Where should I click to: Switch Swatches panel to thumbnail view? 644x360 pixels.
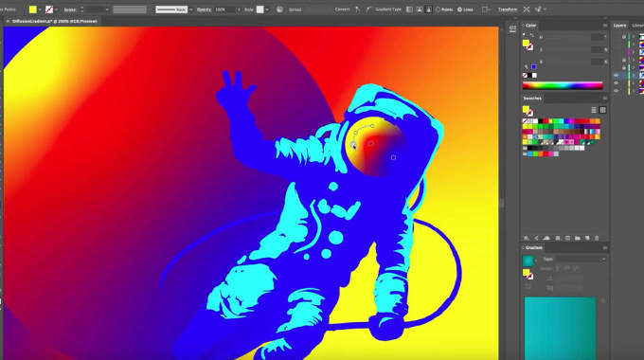pyautogui.click(x=602, y=110)
